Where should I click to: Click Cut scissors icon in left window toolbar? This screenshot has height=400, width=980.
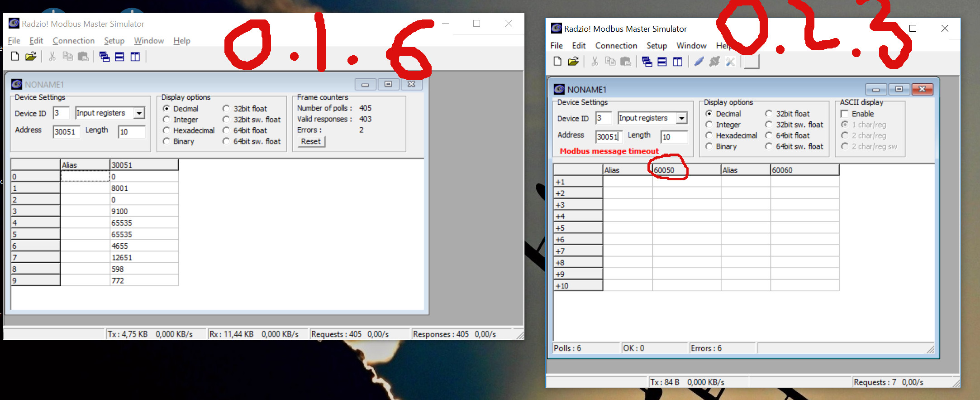(52, 57)
